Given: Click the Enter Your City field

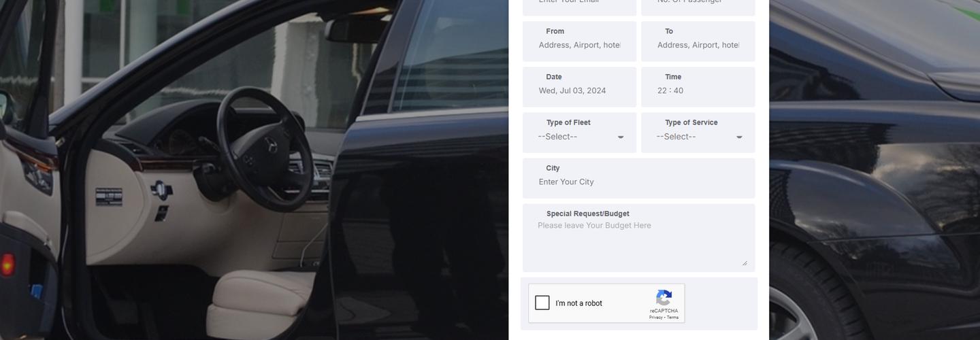Looking at the screenshot, I should pyautogui.click(x=638, y=182).
